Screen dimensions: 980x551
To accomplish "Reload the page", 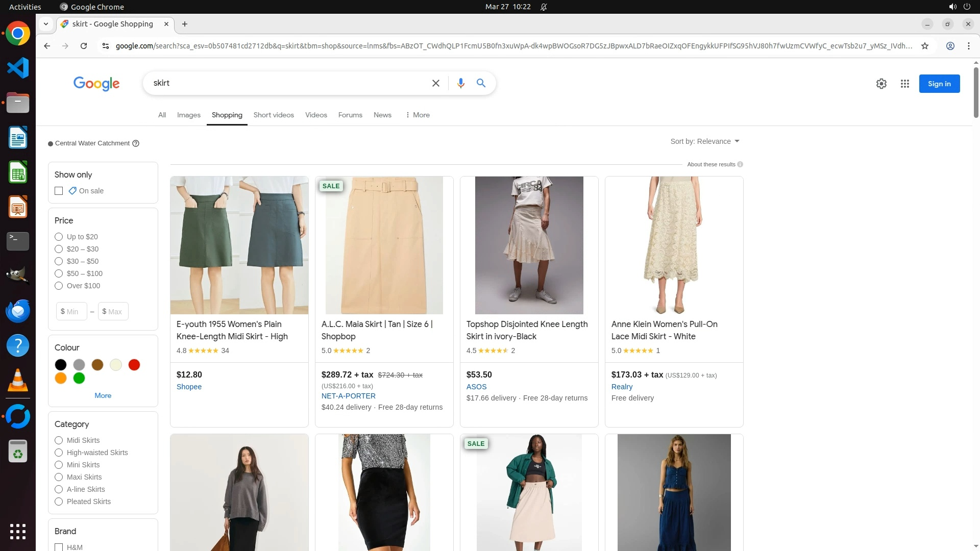I will [84, 46].
